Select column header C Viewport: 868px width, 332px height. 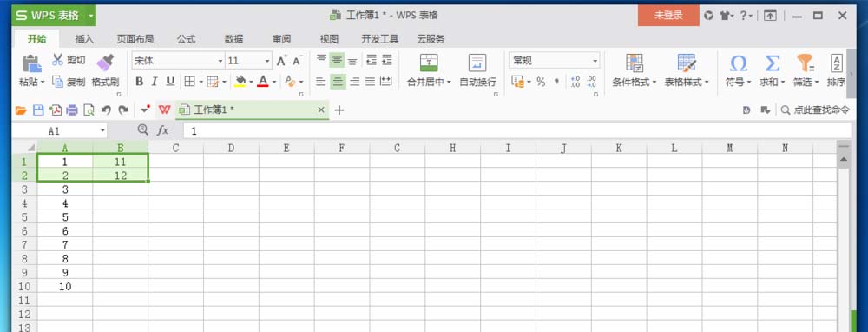175,148
